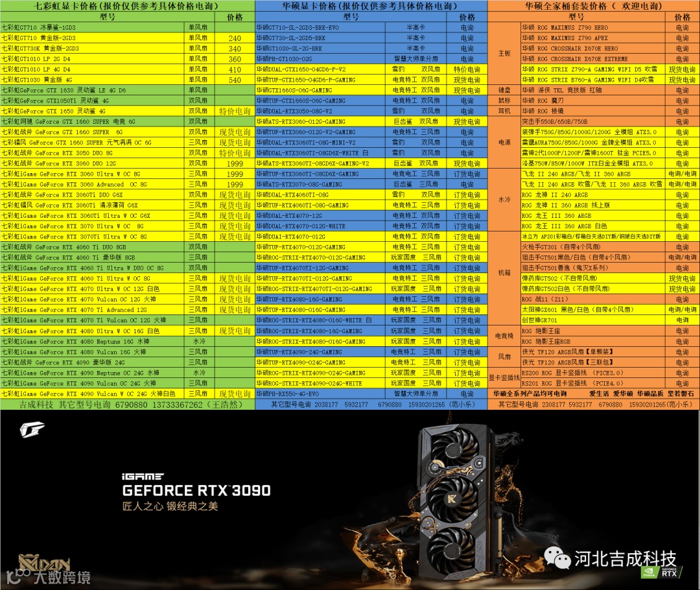This screenshot has height=590, width=700.
Task: Select row '七彩虹GT710 黄金版-2GD3'
Action: point(127,38)
